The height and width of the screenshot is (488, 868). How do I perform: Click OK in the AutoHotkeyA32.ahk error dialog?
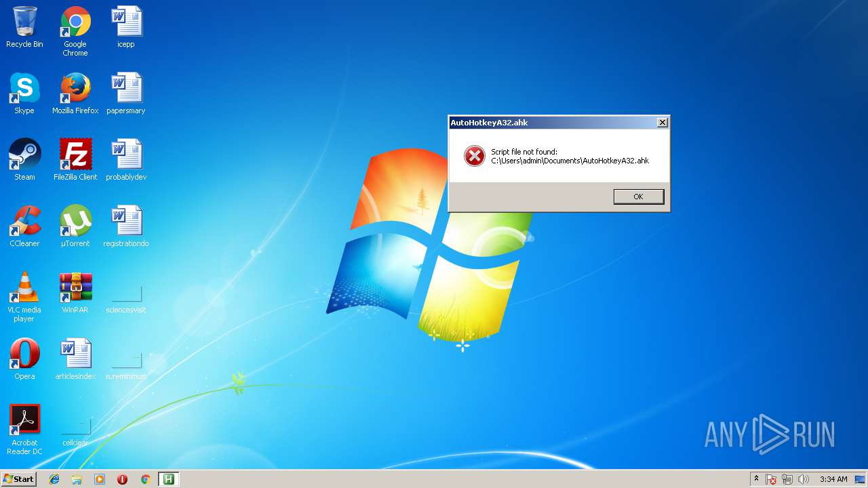tap(638, 197)
